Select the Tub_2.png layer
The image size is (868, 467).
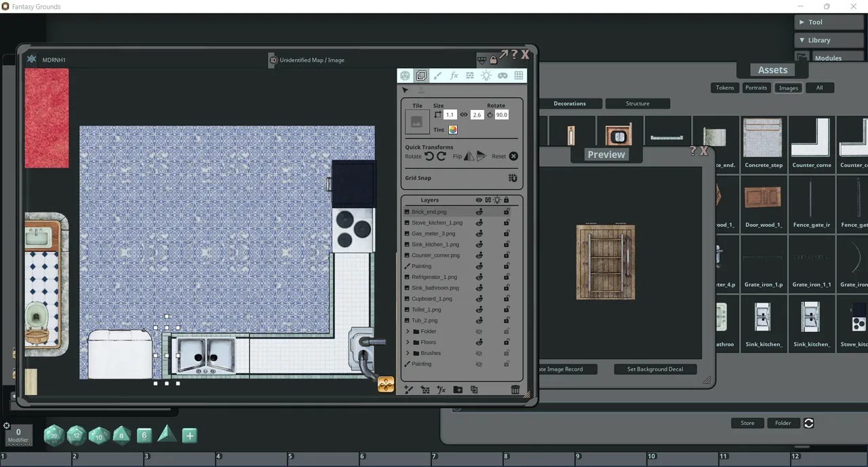pos(425,320)
